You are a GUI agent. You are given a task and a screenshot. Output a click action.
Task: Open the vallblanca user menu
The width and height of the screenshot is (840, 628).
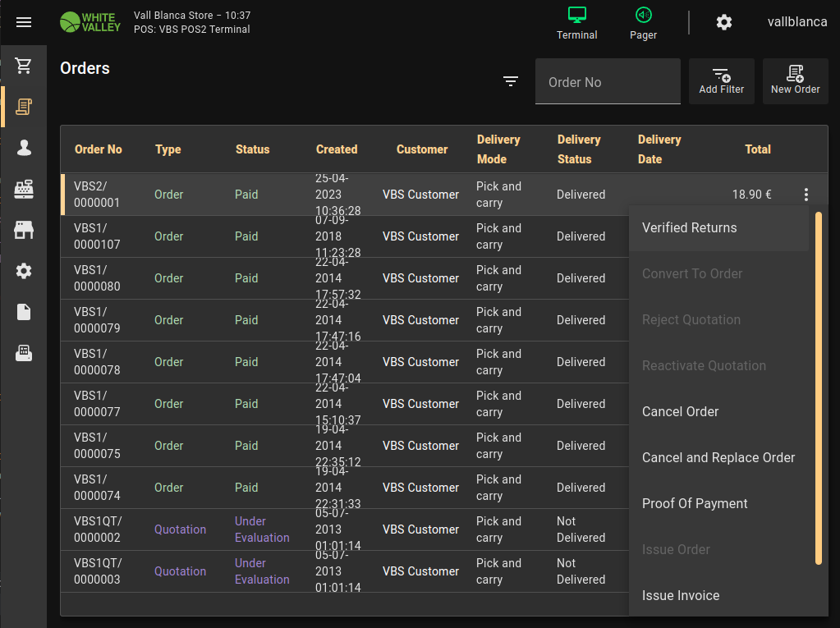[x=796, y=22]
